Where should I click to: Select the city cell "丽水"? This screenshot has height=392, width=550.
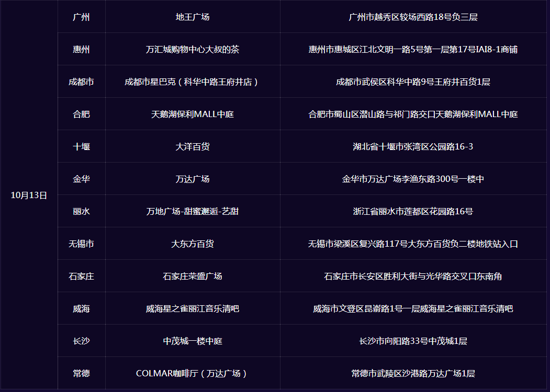[x=82, y=211]
